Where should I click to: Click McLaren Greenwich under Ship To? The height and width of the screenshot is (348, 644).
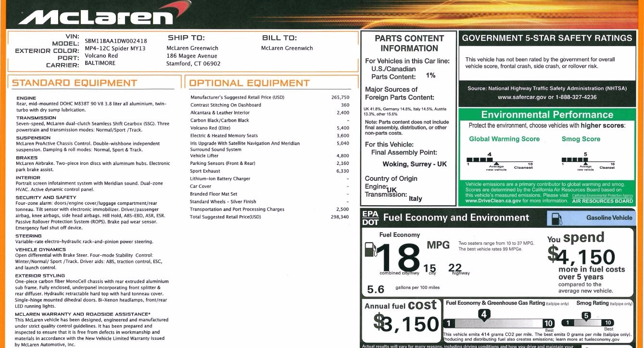pos(192,48)
